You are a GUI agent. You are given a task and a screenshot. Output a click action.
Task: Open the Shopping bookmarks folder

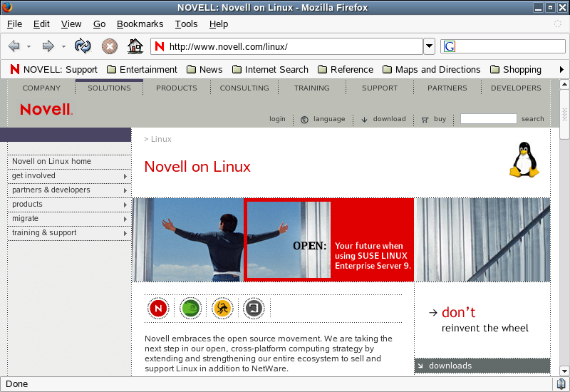point(516,69)
